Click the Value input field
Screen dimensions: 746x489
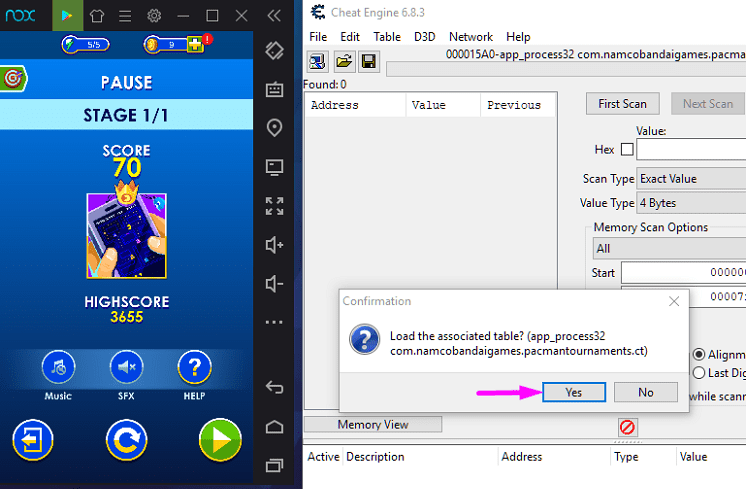[x=691, y=149]
